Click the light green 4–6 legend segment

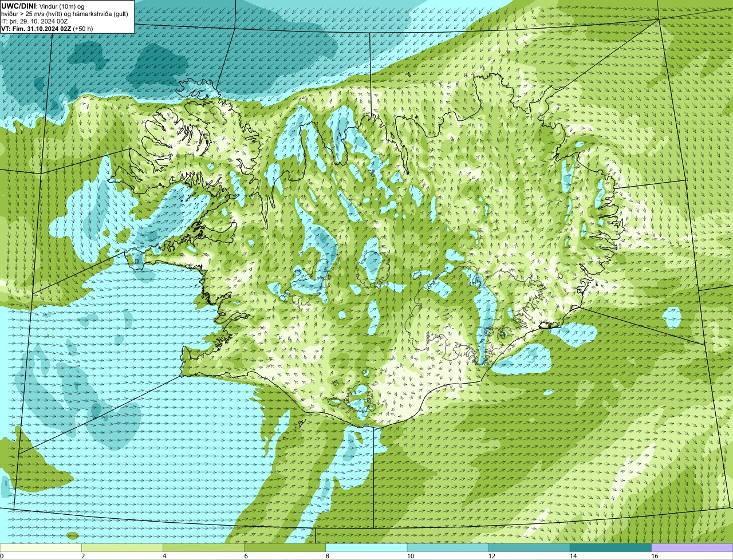click(203, 547)
